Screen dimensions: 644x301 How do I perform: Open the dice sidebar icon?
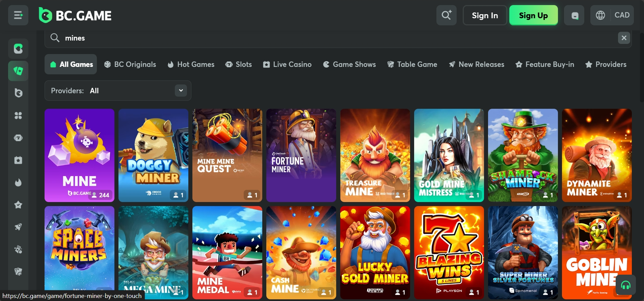click(x=18, y=249)
